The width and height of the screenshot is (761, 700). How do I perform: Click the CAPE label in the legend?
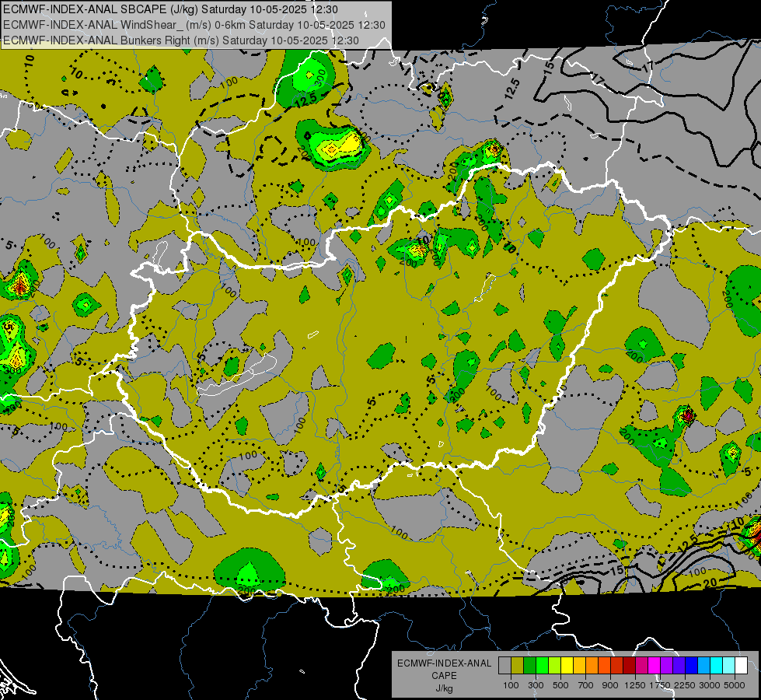[x=444, y=675]
